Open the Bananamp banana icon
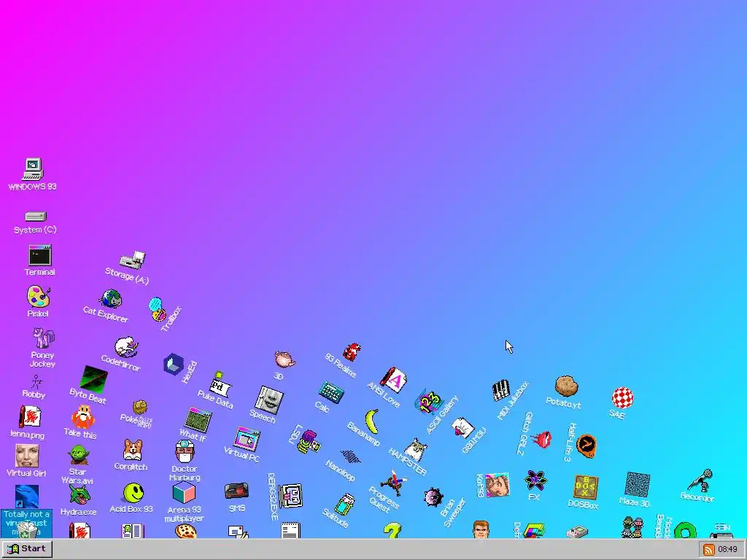747x560 pixels. [x=372, y=421]
